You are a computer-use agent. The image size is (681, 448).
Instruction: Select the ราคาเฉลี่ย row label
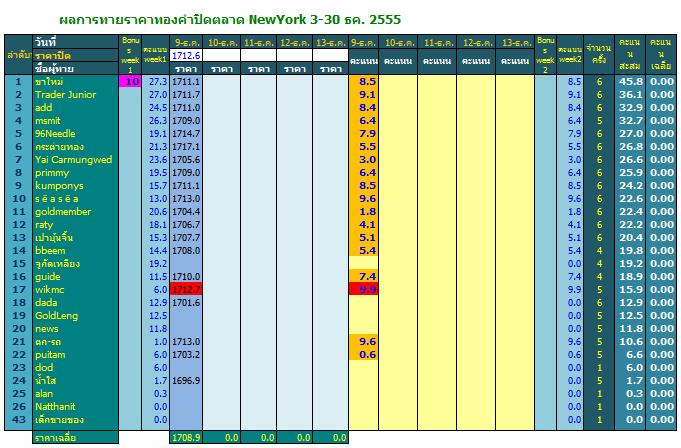pos(55,438)
